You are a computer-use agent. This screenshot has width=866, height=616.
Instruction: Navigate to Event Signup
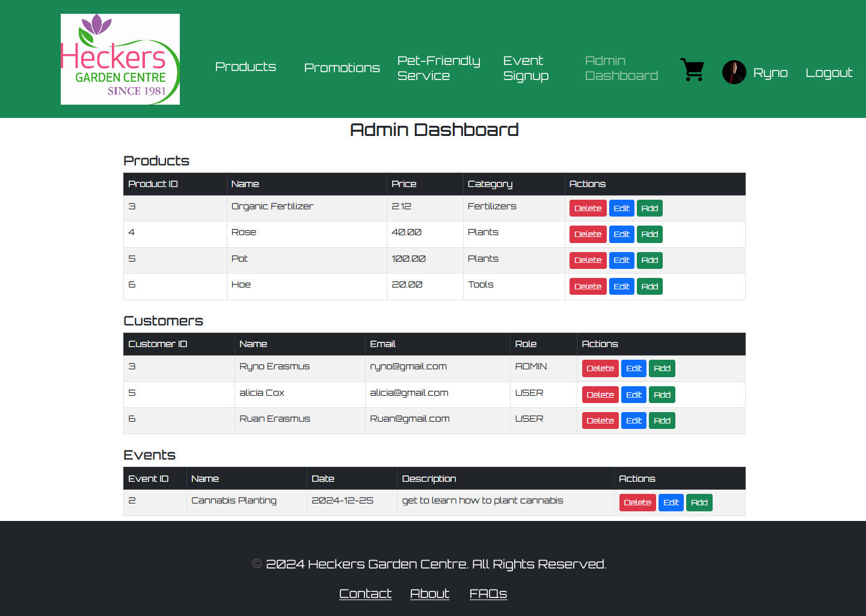pyautogui.click(x=526, y=68)
